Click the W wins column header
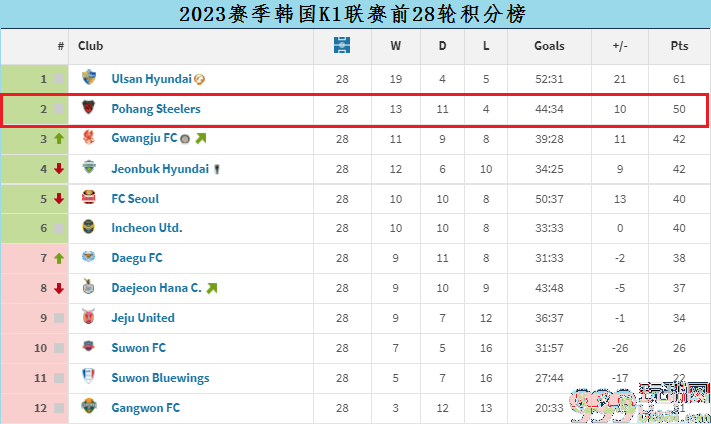 click(395, 46)
